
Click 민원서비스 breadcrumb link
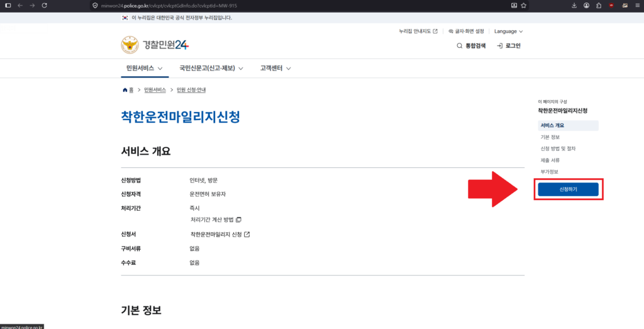coord(155,90)
